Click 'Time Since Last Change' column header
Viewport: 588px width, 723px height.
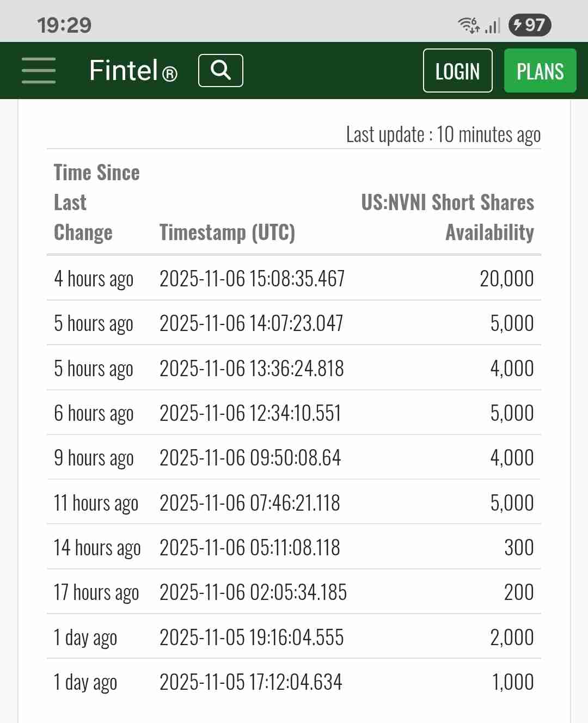pos(96,203)
